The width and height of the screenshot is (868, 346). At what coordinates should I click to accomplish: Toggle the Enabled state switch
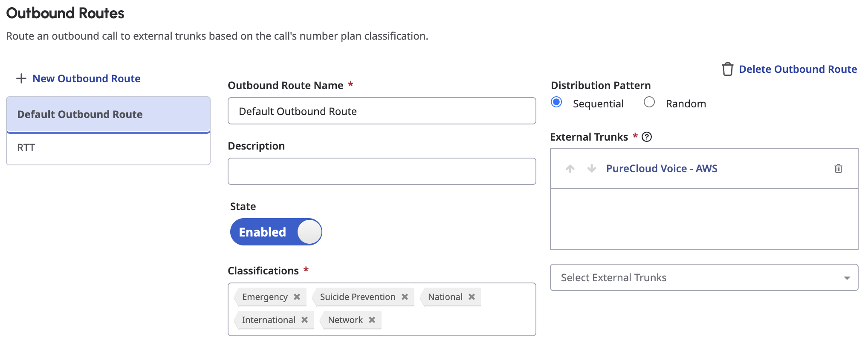[x=276, y=232]
